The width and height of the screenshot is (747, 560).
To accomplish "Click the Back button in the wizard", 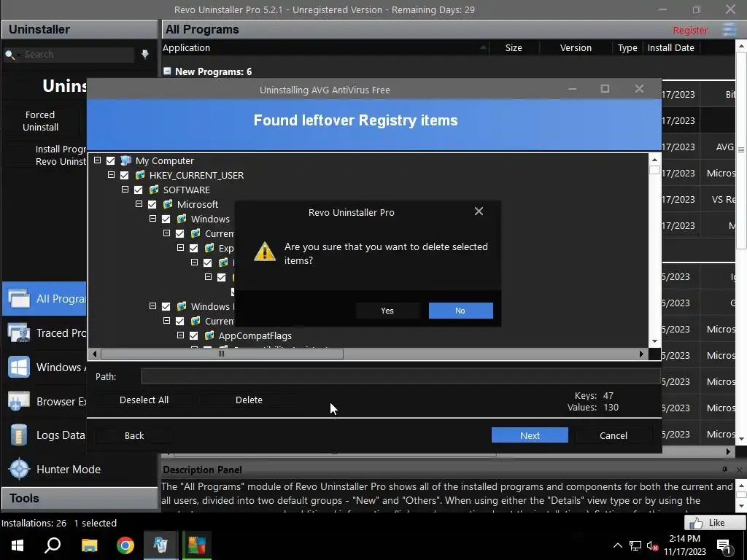I will tap(134, 435).
